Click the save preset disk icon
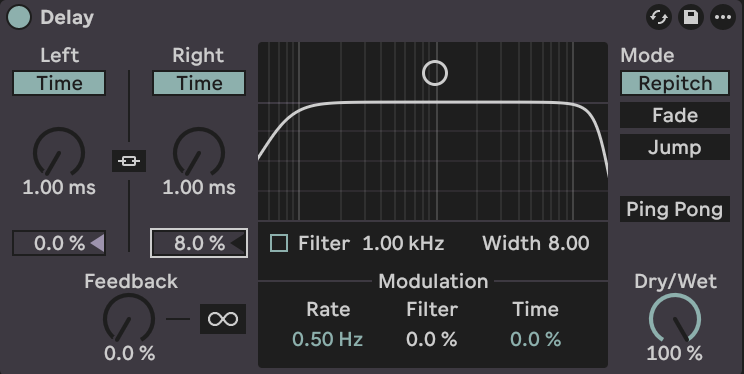Viewport: 744px width, 374px height. point(691,18)
